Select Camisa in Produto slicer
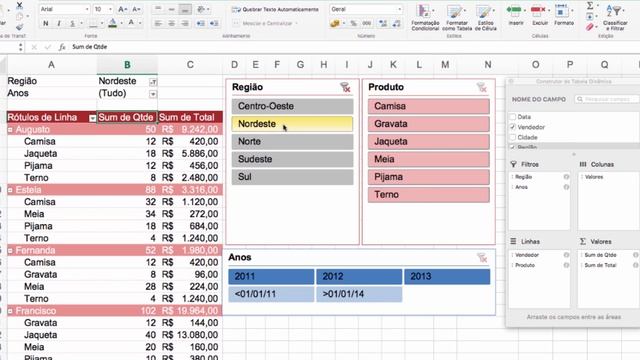Viewport: 640px width, 360px height. coord(429,106)
